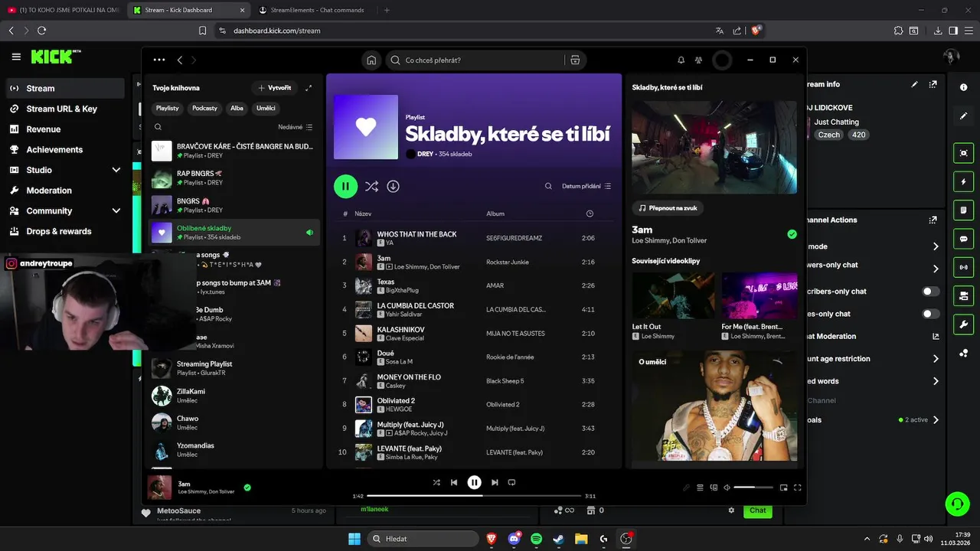This screenshot has width=980, height=551.
Task: Pause playback in bottom player bar
Action: 474,482
